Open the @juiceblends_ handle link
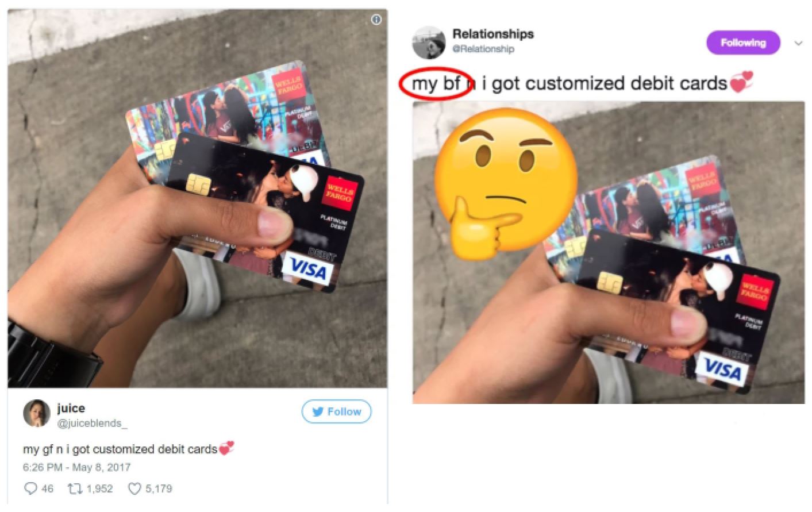The width and height of the screenshot is (812, 512). click(93, 424)
